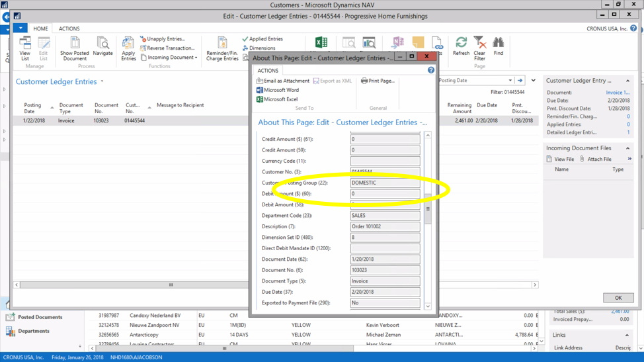This screenshot has height=362, width=644.
Task: Open the Customer Ledger Entries title dropdown
Action: tap(102, 81)
